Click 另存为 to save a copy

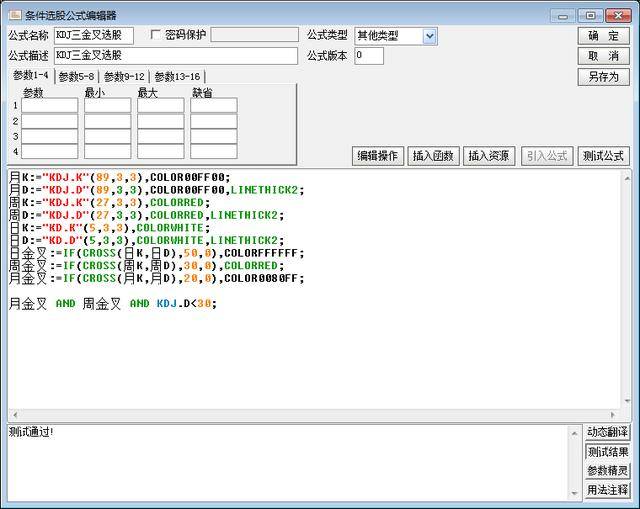pos(603,77)
